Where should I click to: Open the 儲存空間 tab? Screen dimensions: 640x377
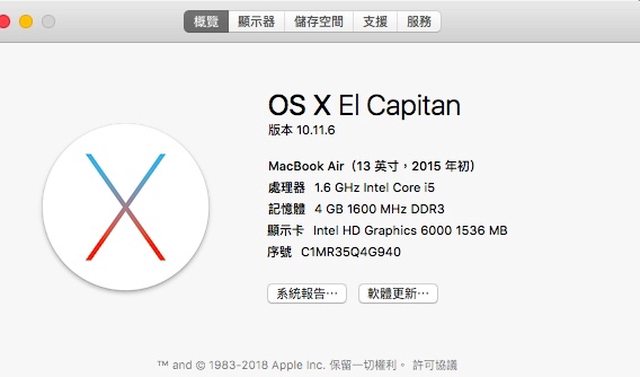tap(319, 21)
